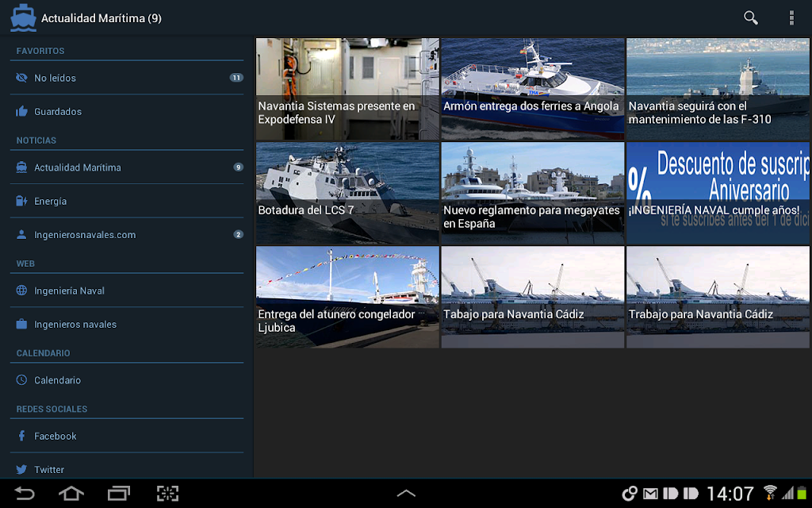Viewport: 812px width, 508px height.
Task: Click the Actualidad Marítima (9) title
Action: tap(101, 18)
